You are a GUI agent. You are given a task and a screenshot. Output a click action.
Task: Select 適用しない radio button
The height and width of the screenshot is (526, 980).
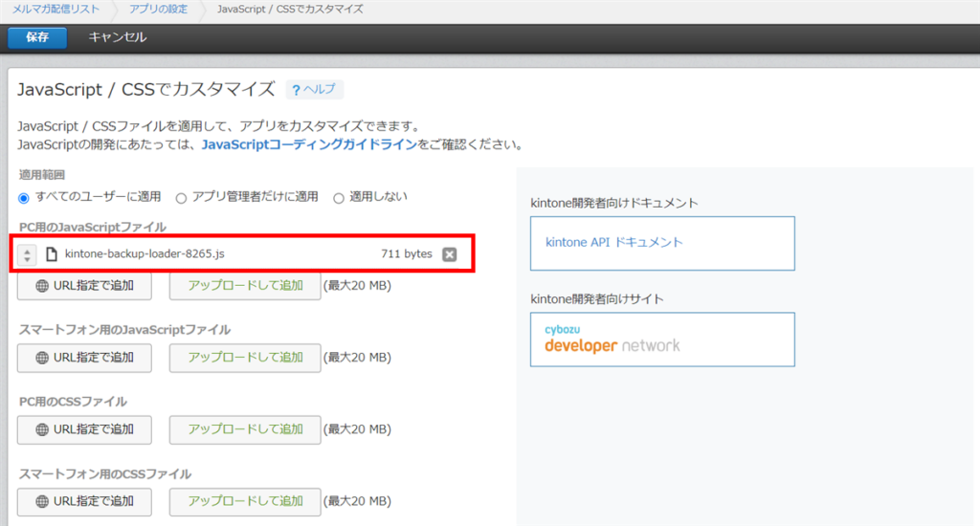[x=338, y=198]
